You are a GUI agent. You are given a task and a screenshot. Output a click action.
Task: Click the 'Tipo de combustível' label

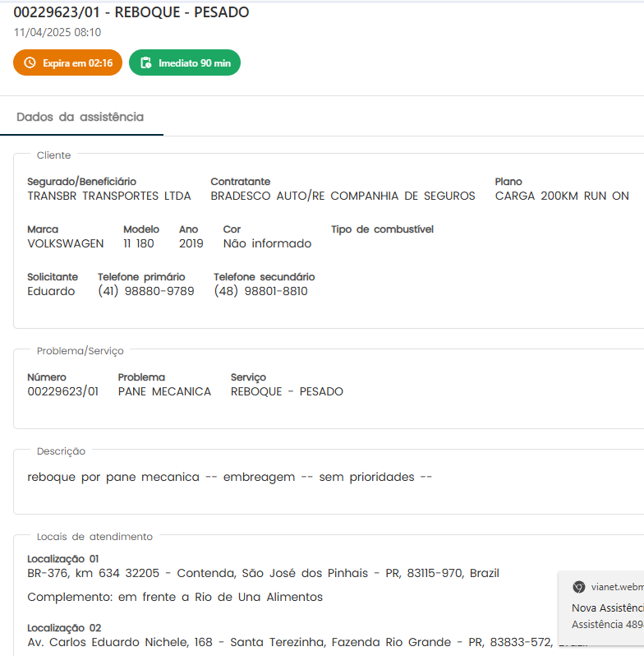pyautogui.click(x=382, y=229)
